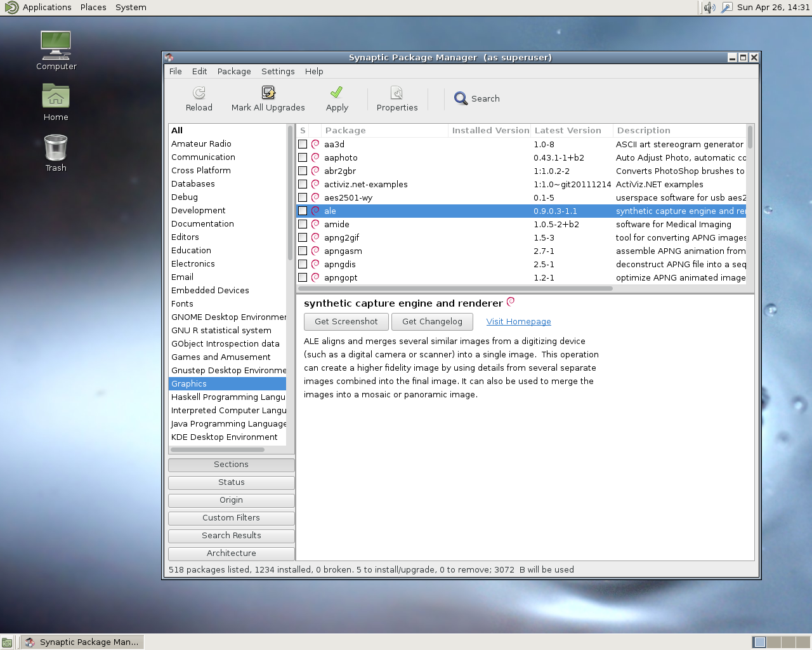The height and width of the screenshot is (650, 812).
Task: Click Synaptic Package Manager taskbar button
Action: pyautogui.click(x=82, y=642)
